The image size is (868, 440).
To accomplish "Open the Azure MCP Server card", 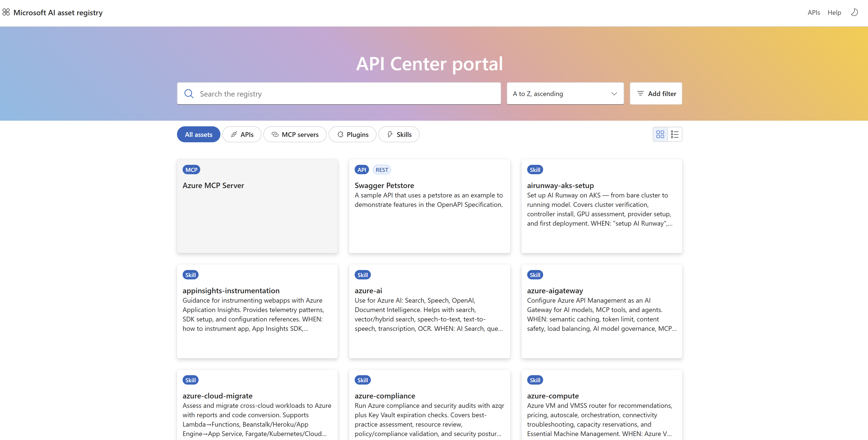I will 257,206.
